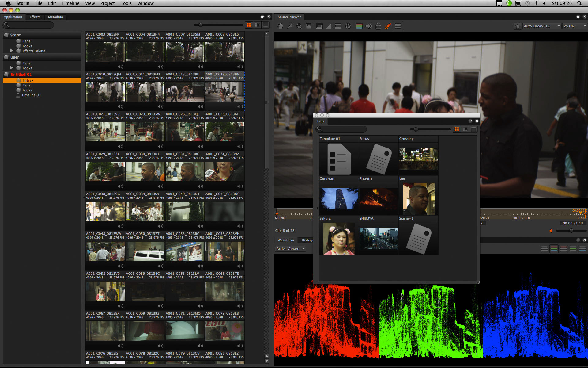Select the Hand pan tool in Source Viewer

pyautogui.click(x=280, y=26)
